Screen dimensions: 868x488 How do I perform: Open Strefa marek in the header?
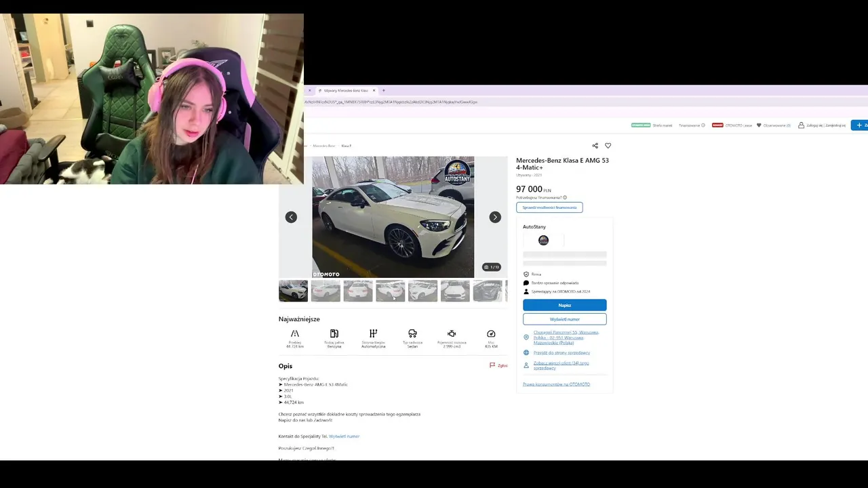click(663, 125)
